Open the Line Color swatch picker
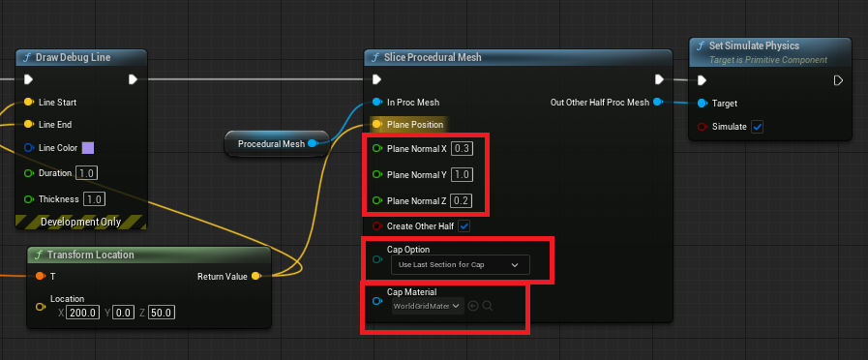 coord(88,148)
